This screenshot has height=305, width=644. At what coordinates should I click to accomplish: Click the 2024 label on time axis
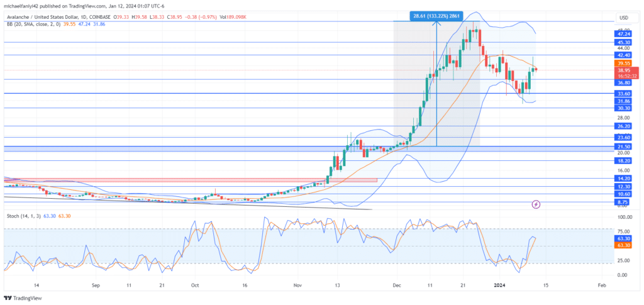[x=500, y=285]
